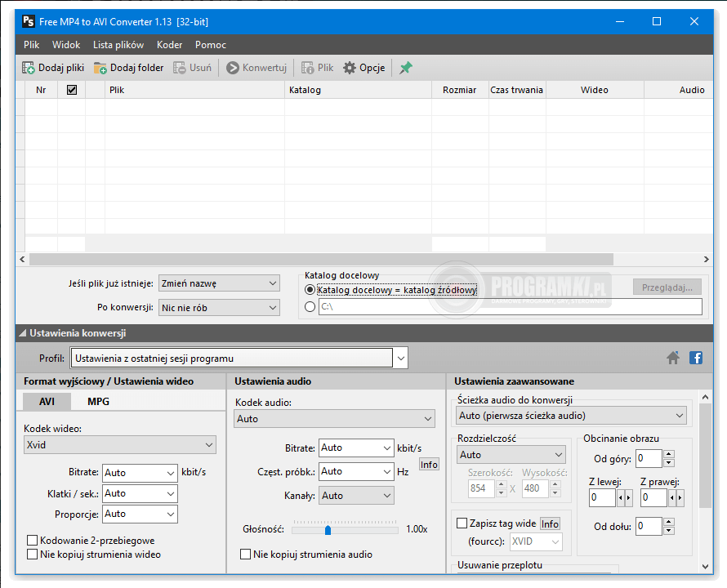
Task: Click the Usuń remove icon
Action: [x=180, y=68]
